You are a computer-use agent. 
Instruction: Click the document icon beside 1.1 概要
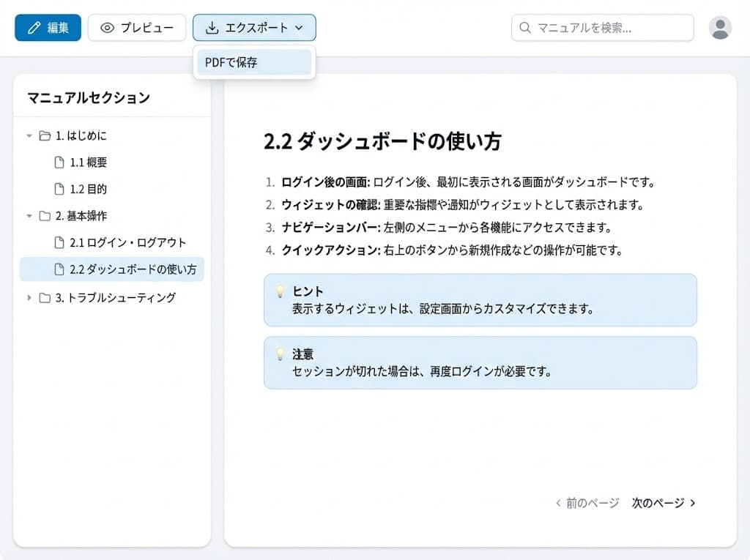58,162
